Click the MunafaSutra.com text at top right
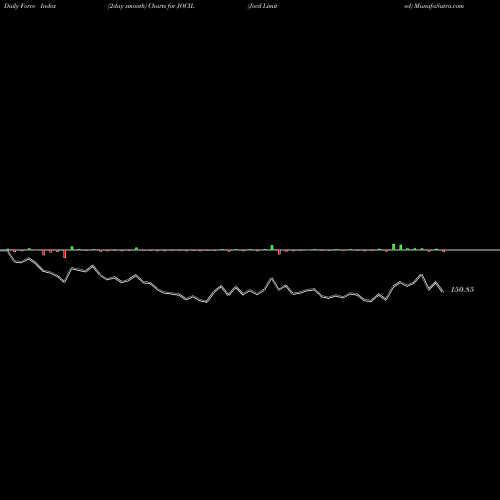Screen dimensions: 500x500 tap(438, 6)
